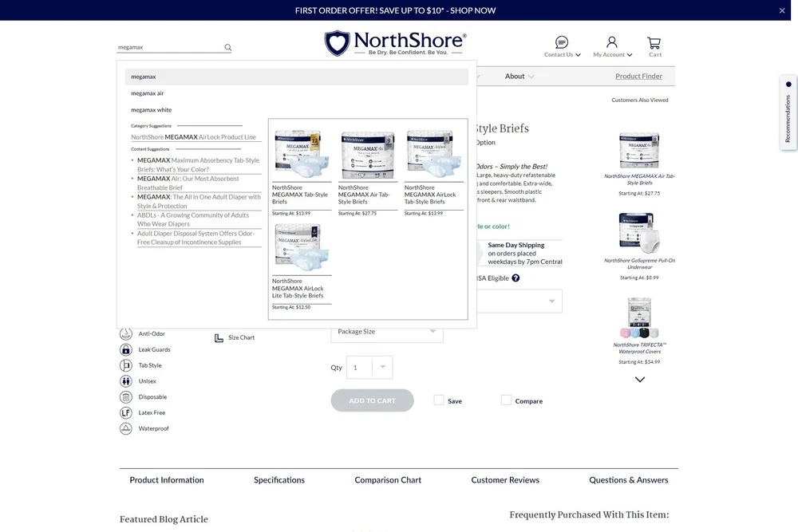Tick the Compare checkbox
The image size is (798, 532).
coord(506,400)
